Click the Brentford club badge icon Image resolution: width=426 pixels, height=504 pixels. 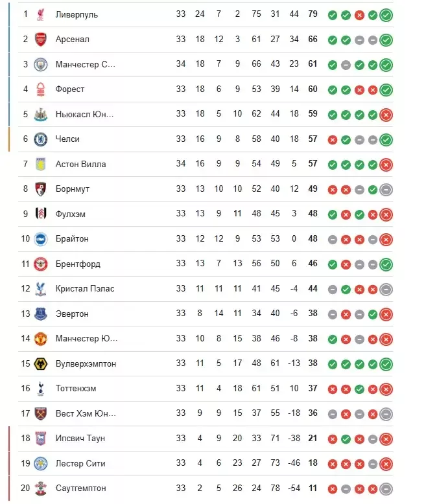41,264
